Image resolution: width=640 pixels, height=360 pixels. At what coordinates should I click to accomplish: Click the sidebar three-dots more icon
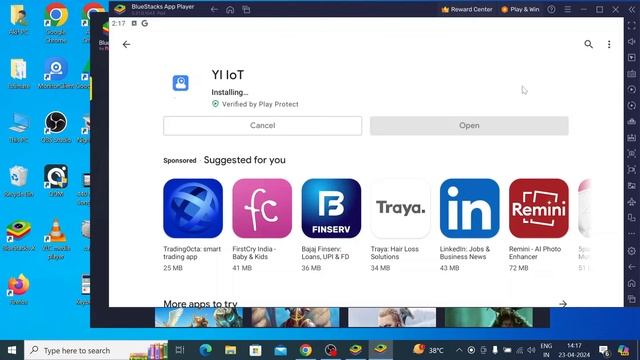[x=631, y=234]
